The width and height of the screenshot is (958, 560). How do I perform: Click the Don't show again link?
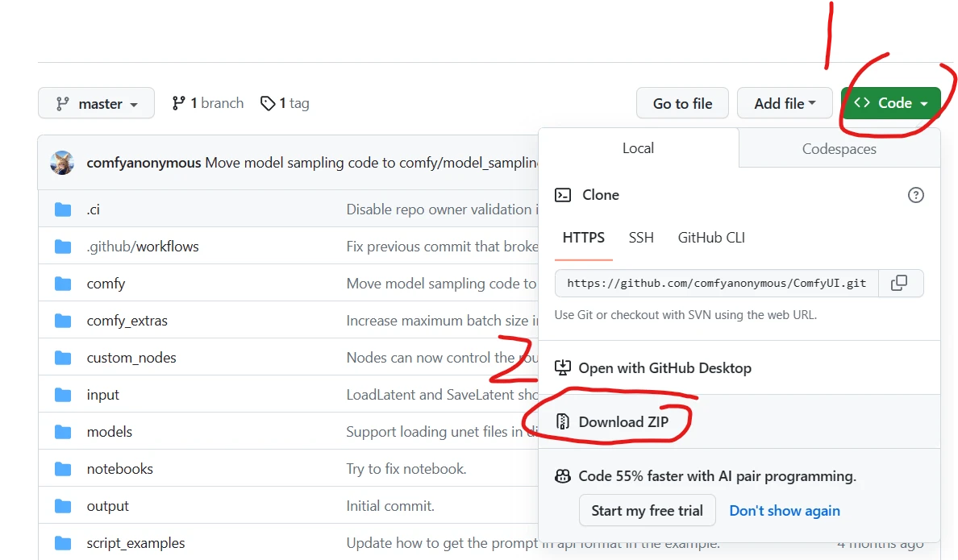pyautogui.click(x=785, y=511)
